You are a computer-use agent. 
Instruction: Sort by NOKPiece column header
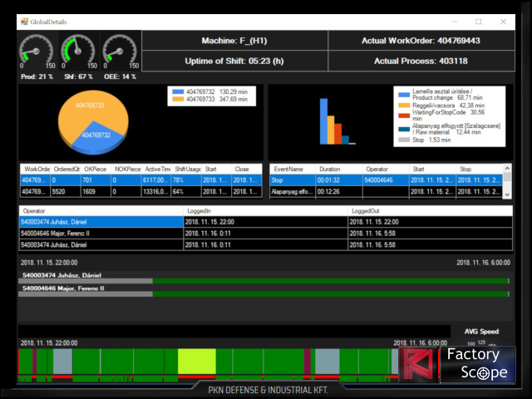click(x=126, y=169)
